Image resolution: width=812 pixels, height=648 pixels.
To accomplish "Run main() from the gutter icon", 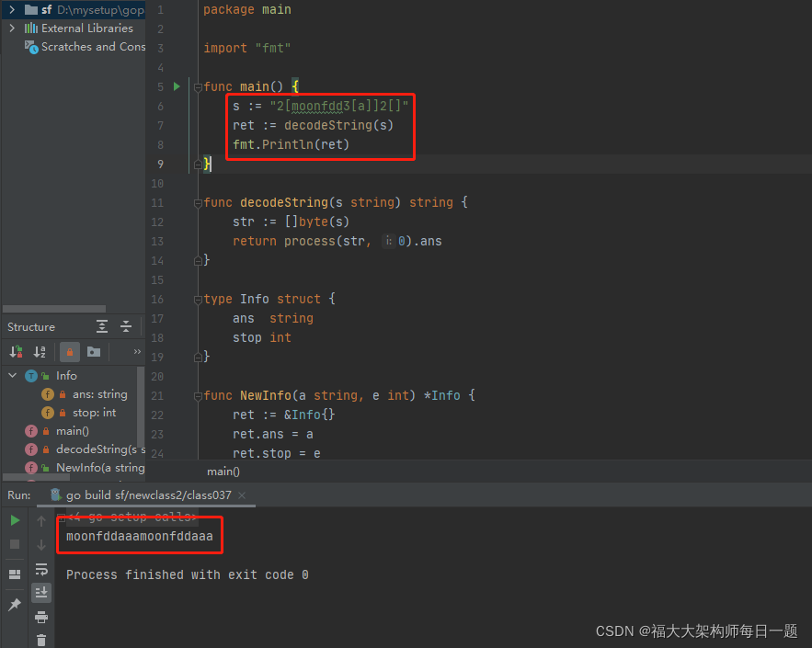I will [x=177, y=86].
